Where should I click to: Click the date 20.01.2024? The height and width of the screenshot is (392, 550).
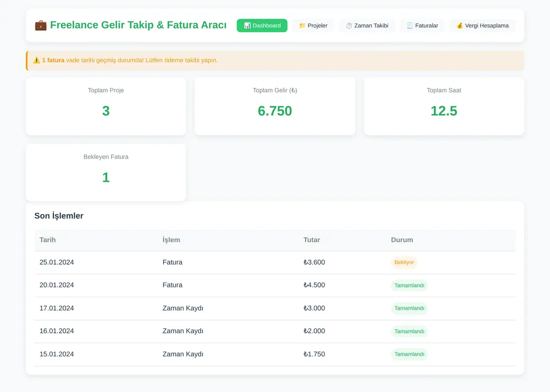[57, 285]
